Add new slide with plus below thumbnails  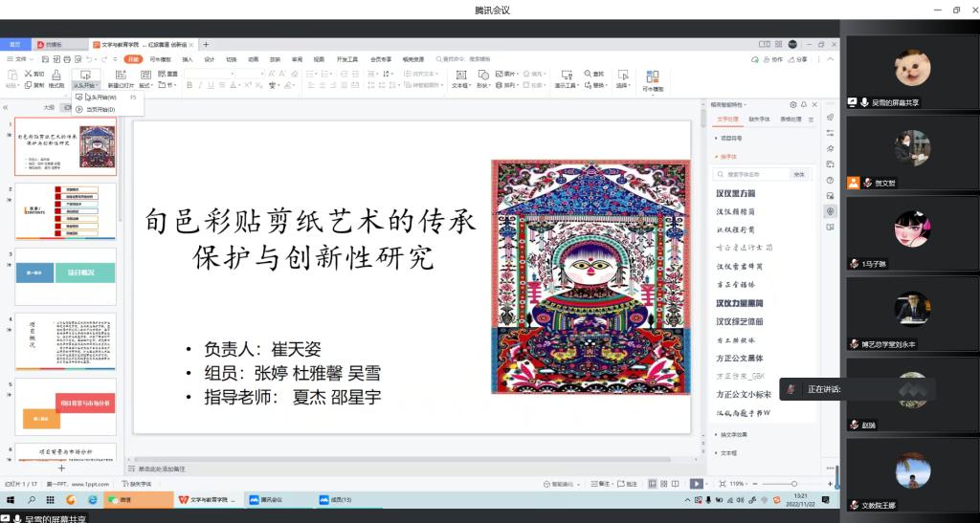click(x=62, y=468)
